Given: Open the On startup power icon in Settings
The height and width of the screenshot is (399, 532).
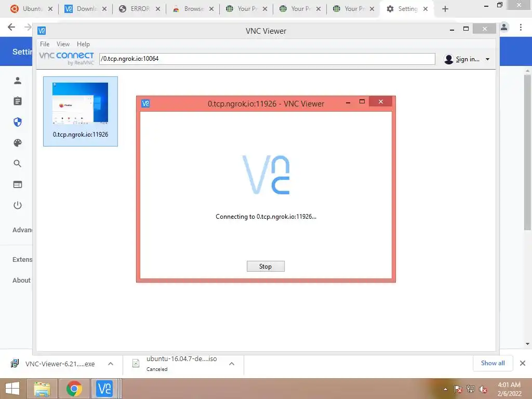Looking at the screenshot, I should pyautogui.click(x=18, y=205).
